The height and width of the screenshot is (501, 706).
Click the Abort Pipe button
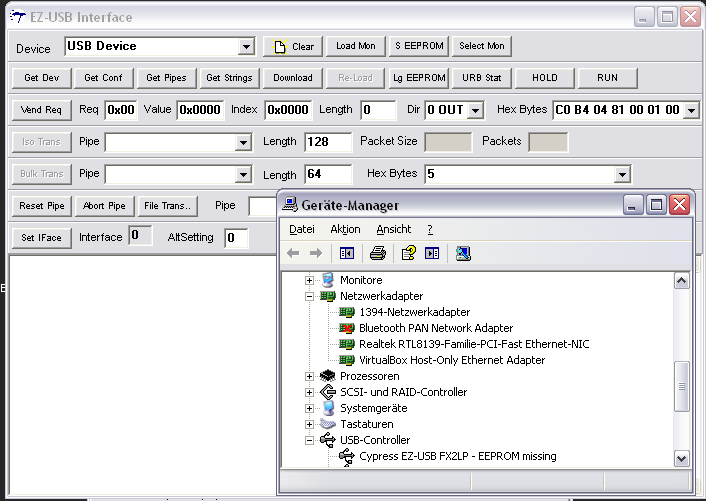[x=104, y=206]
